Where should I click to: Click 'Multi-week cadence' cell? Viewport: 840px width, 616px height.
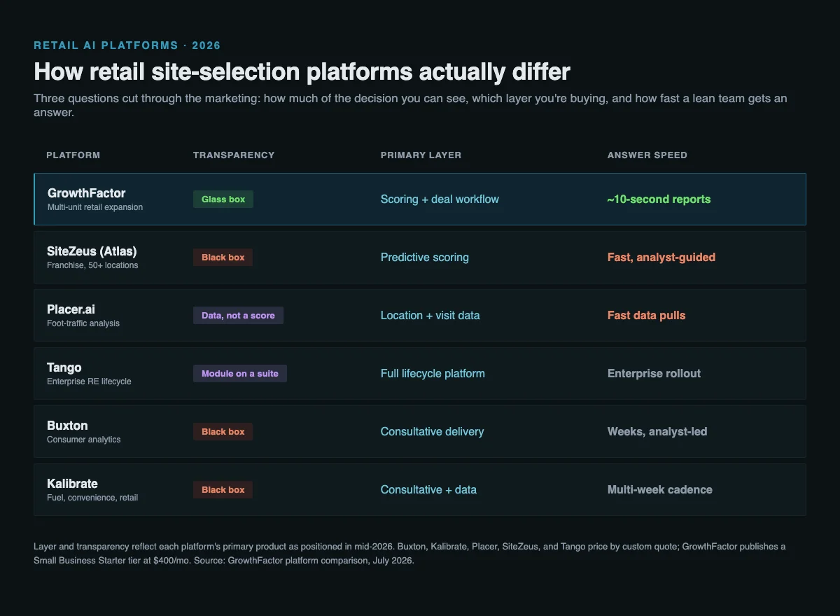coord(660,490)
